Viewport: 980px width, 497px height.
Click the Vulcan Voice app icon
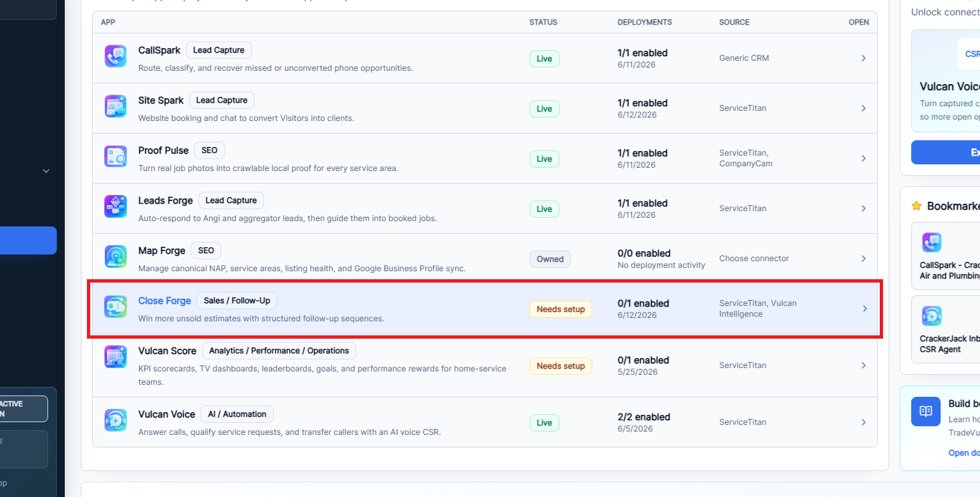pyautogui.click(x=116, y=420)
